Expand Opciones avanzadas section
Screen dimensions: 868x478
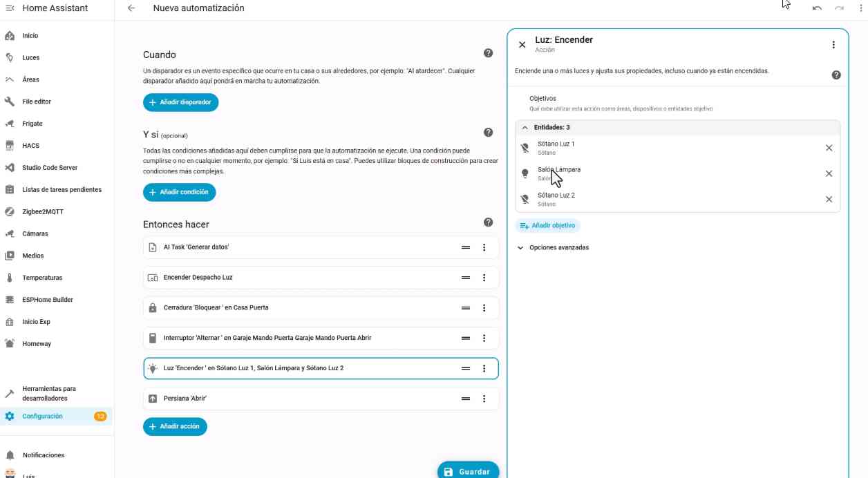pos(553,247)
